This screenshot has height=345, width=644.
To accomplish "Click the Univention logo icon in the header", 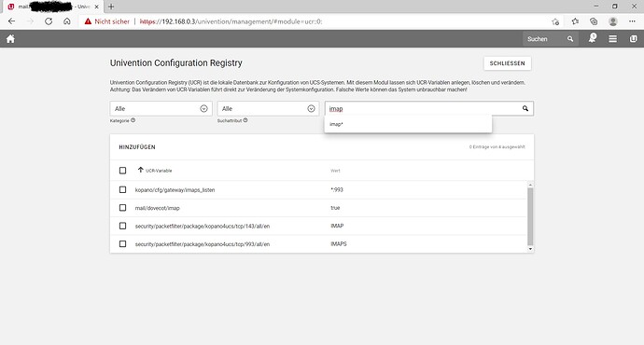I will (x=634, y=39).
